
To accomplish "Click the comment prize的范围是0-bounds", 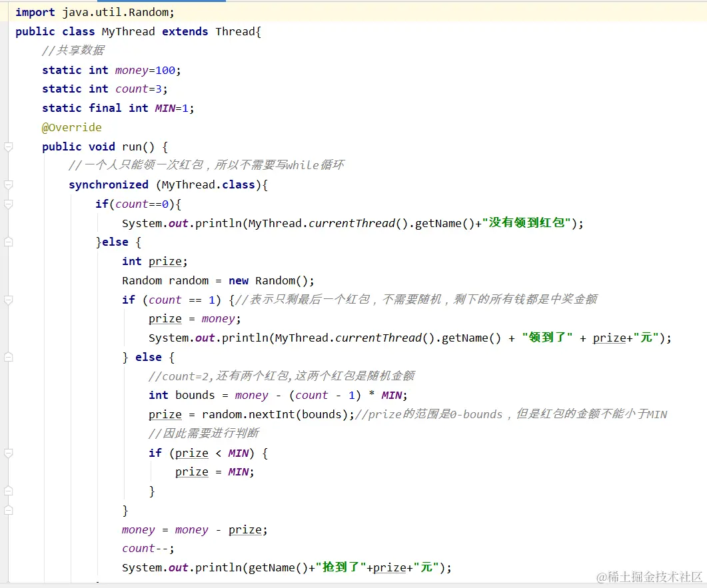I will [x=511, y=414].
